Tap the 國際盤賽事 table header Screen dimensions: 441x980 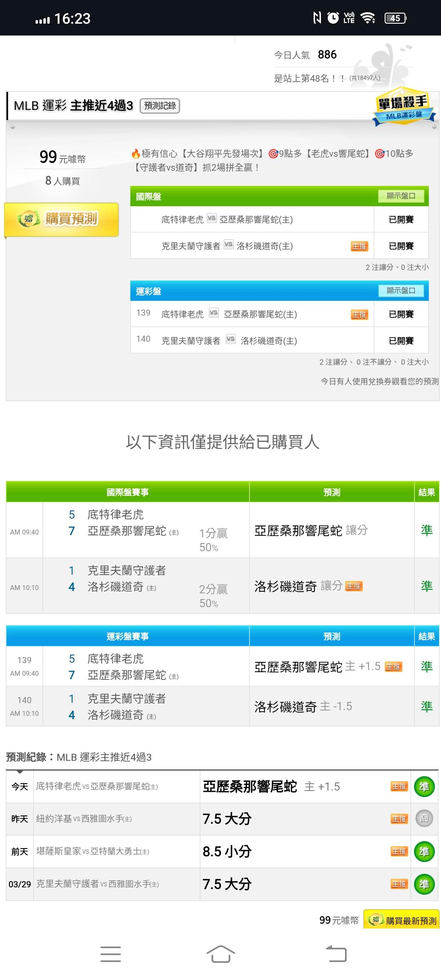tap(127, 492)
